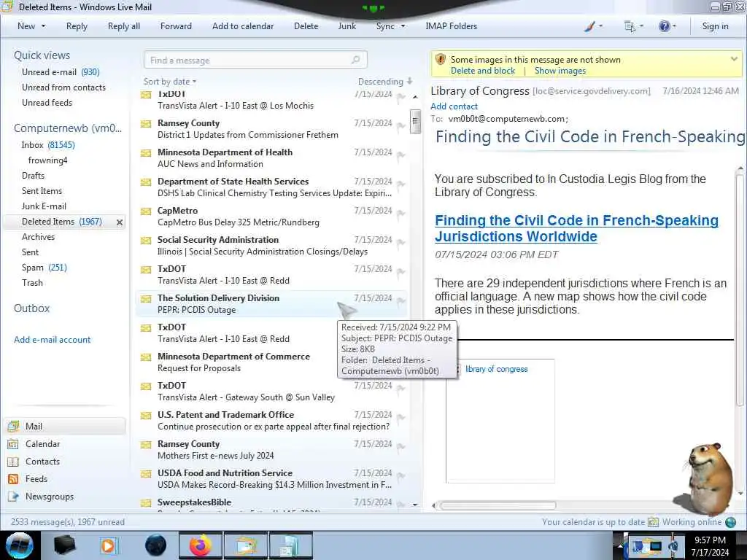Open the Mail shortcut icon
This screenshot has height=560, width=747.
click(x=13, y=426)
